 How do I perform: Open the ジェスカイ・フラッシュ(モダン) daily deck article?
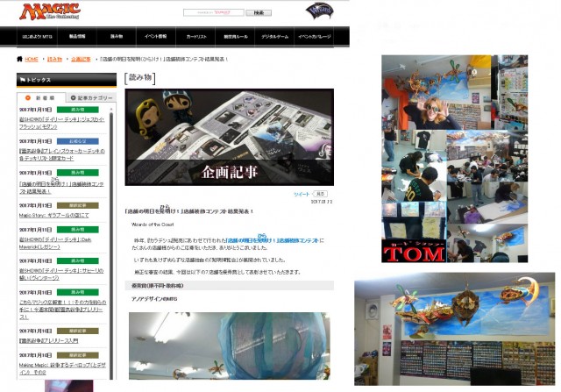tap(62, 123)
